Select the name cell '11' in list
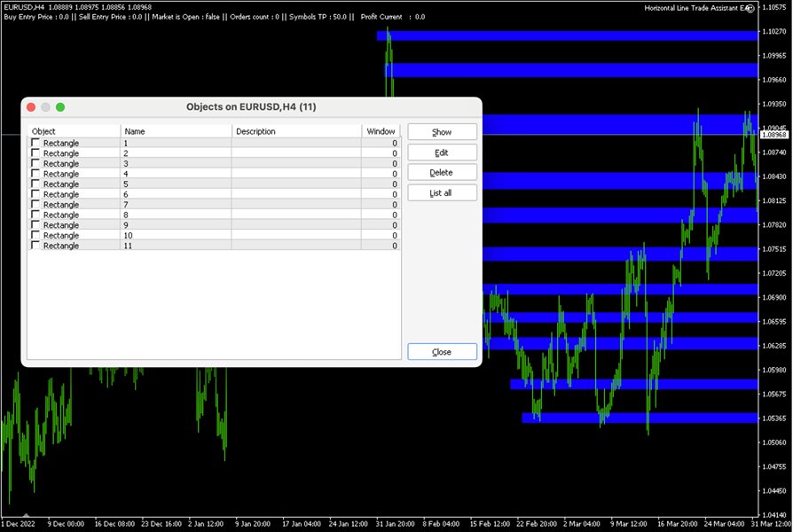This screenshot has width=793, height=532. (176, 246)
